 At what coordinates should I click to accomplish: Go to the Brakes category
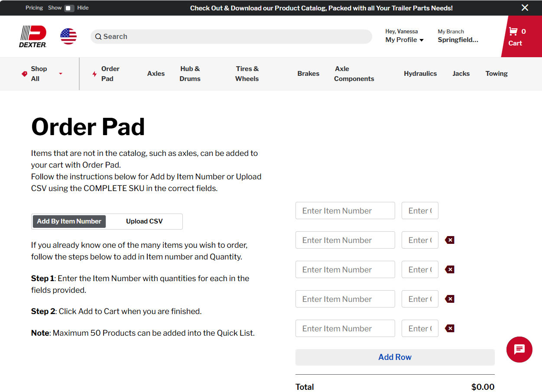pos(308,74)
